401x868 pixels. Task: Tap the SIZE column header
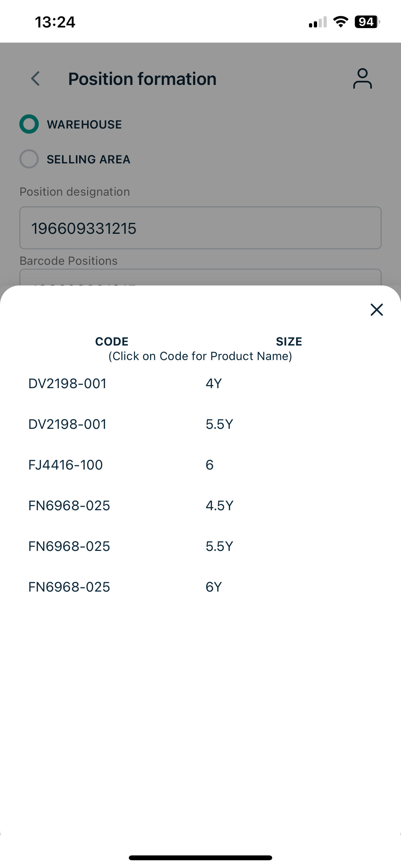pos(289,341)
